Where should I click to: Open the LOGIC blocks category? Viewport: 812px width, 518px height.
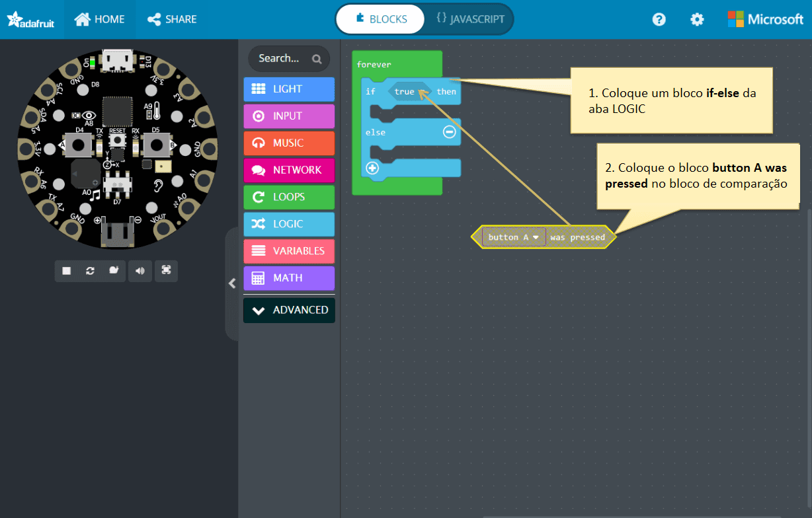tap(289, 224)
